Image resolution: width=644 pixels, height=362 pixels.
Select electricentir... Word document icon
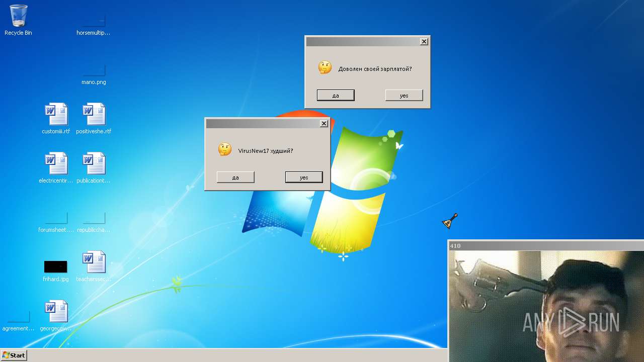coord(56,168)
